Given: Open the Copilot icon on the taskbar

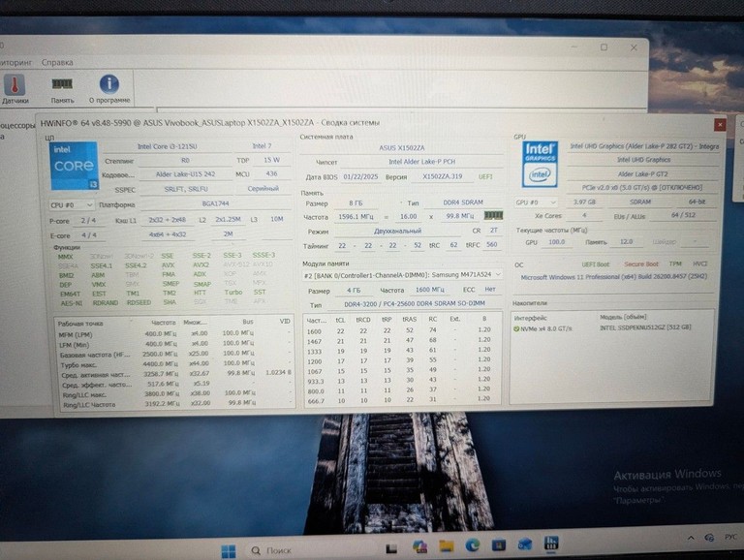Looking at the screenshot, I should 419,547.
